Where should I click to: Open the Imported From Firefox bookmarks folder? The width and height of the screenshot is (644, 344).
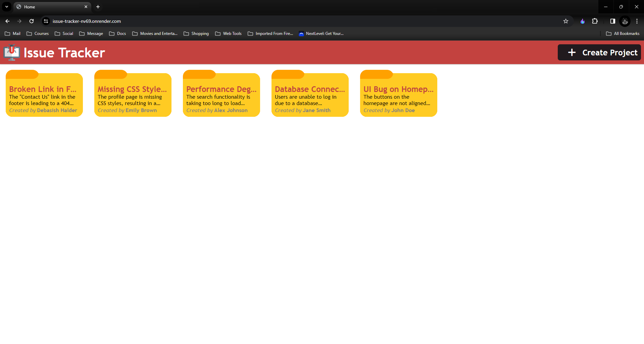point(270,34)
